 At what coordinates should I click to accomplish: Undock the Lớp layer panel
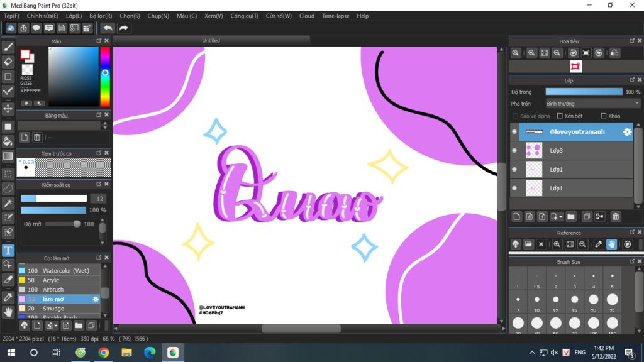[631, 80]
